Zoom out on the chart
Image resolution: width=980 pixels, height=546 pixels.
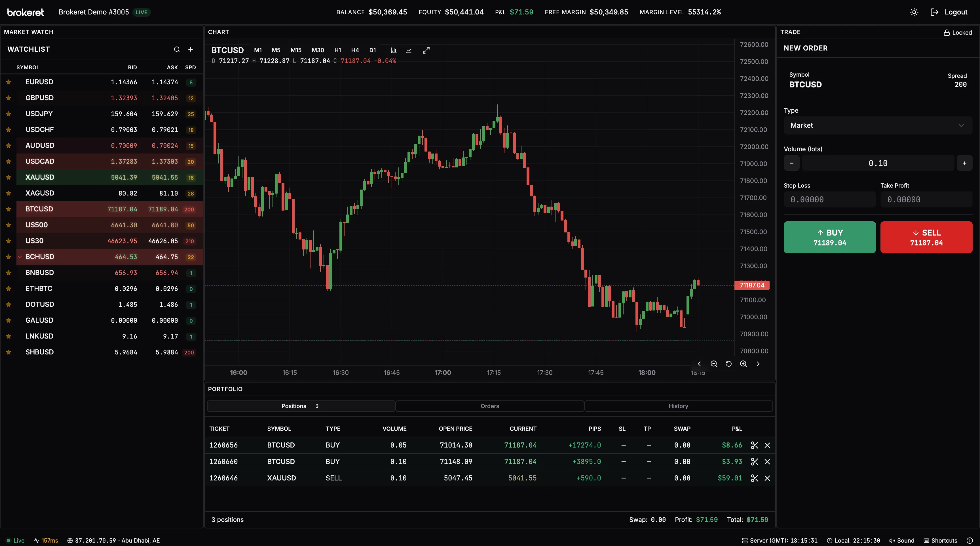pos(714,364)
